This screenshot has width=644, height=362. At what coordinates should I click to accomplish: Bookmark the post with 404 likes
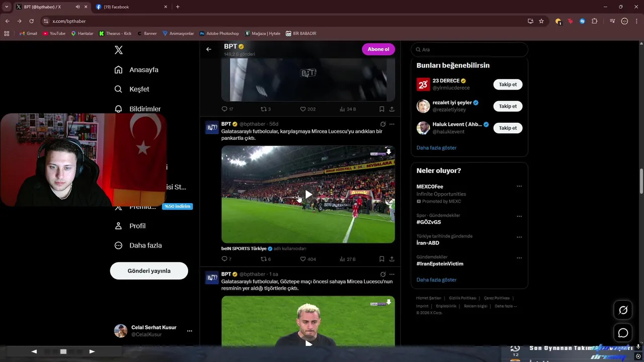pyautogui.click(x=382, y=259)
